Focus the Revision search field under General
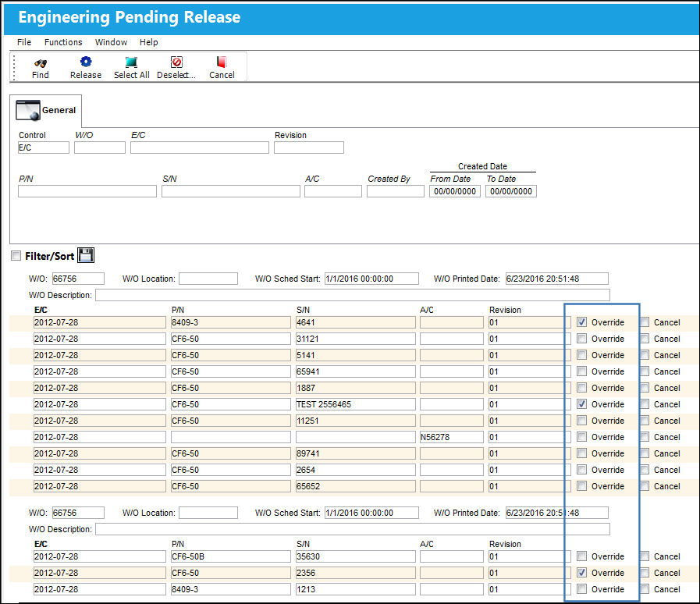The width and height of the screenshot is (700, 604). pyautogui.click(x=309, y=147)
